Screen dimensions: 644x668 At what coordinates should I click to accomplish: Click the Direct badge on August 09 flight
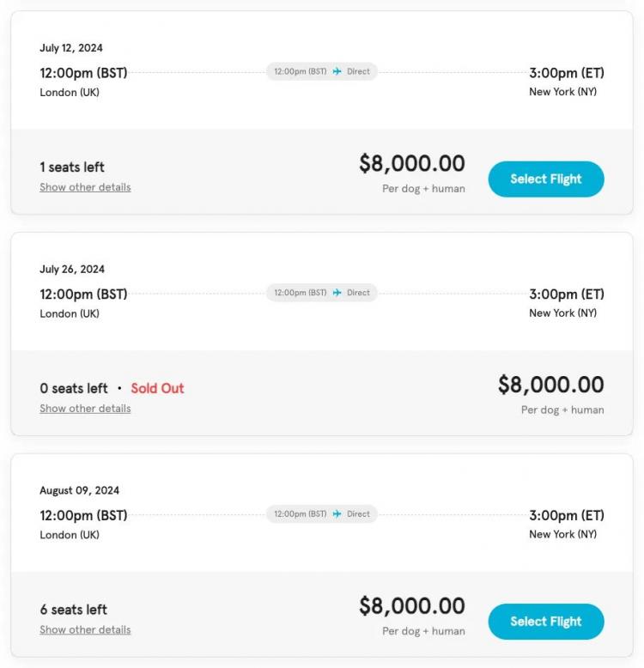tap(322, 513)
